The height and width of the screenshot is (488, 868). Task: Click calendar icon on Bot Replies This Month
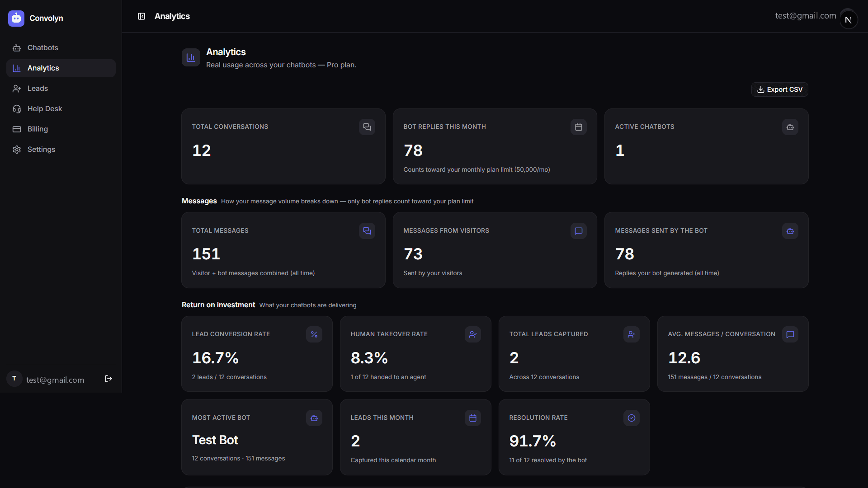pyautogui.click(x=579, y=127)
